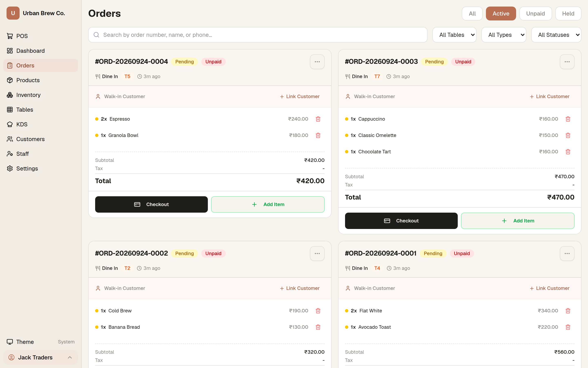Viewport: 588px width, 368px height.
Task: Remove Classic Omelette with trash icon
Action: click(568, 135)
